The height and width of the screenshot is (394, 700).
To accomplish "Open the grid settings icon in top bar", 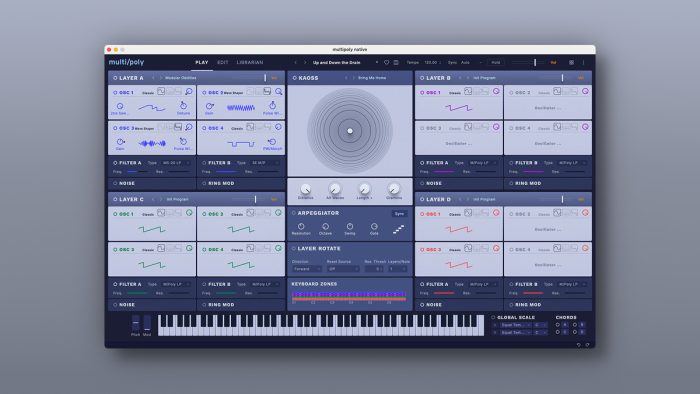I will (571, 62).
